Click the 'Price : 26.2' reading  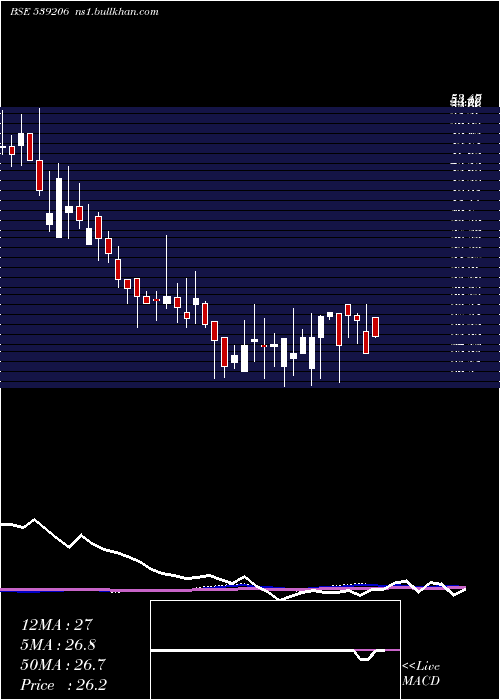point(64,685)
